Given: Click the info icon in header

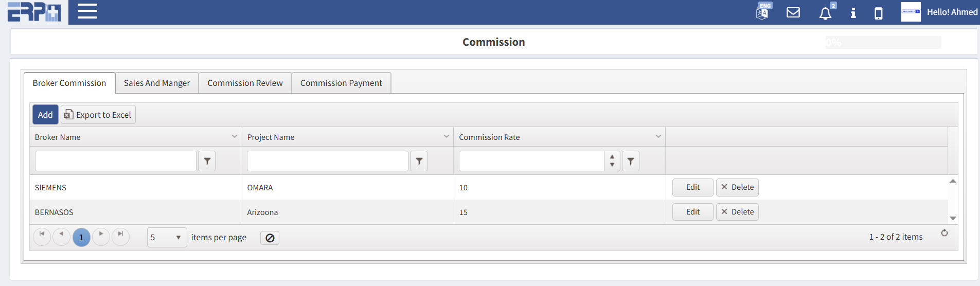Looking at the screenshot, I should coord(853,13).
